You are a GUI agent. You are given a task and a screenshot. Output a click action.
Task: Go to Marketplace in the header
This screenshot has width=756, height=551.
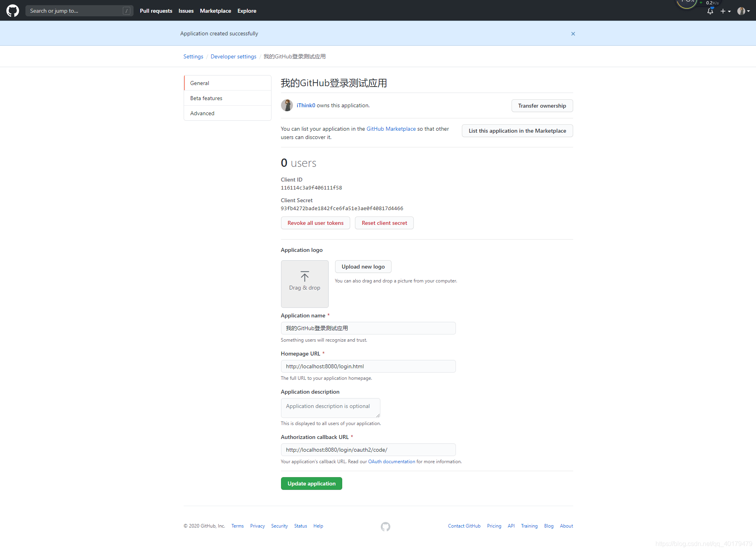tap(215, 11)
